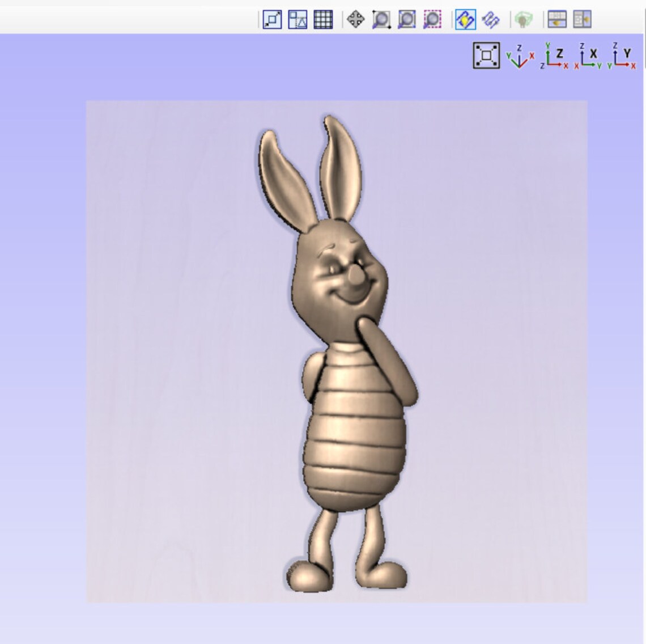
Task: Select the Pan view tool
Action: (356, 20)
